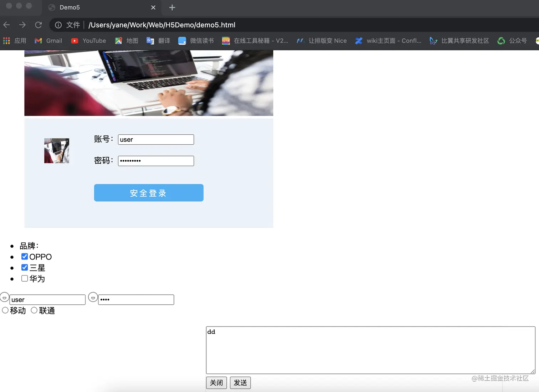539x392 pixels.
Task: Open the YouTube bookmark
Action: point(88,41)
